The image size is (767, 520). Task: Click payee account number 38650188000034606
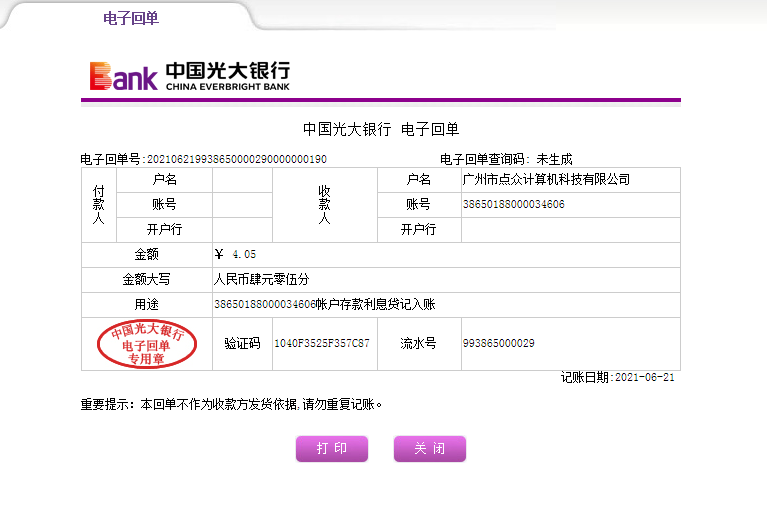[514, 204]
